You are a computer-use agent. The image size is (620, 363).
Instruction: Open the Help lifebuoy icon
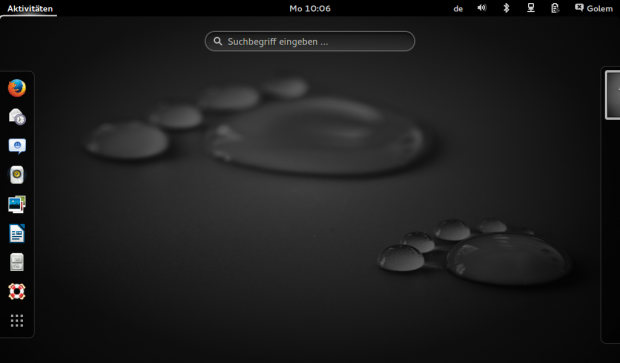pos(17,291)
